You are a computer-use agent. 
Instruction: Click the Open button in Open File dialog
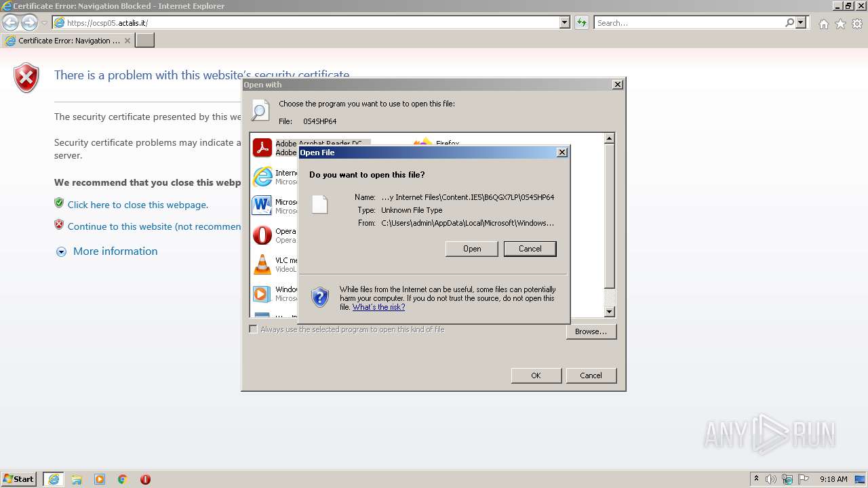pyautogui.click(x=472, y=249)
